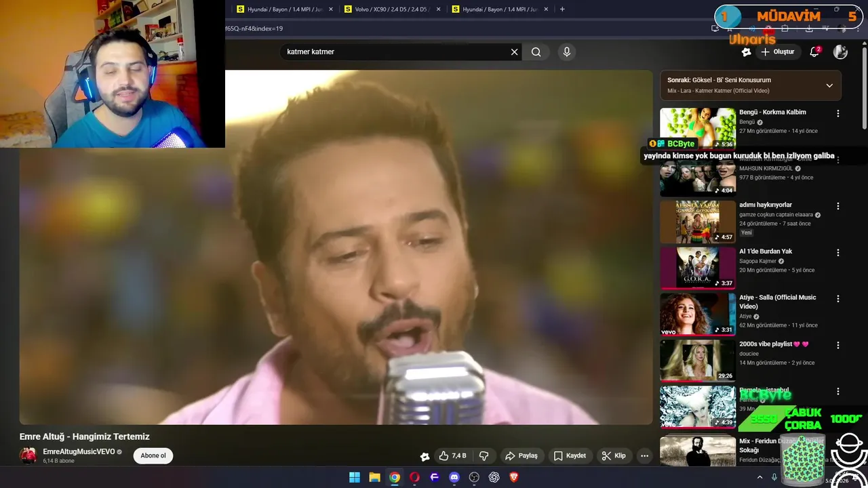The image size is (868, 488).
Task: Open the notifications bell
Action: pyautogui.click(x=815, y=52)
